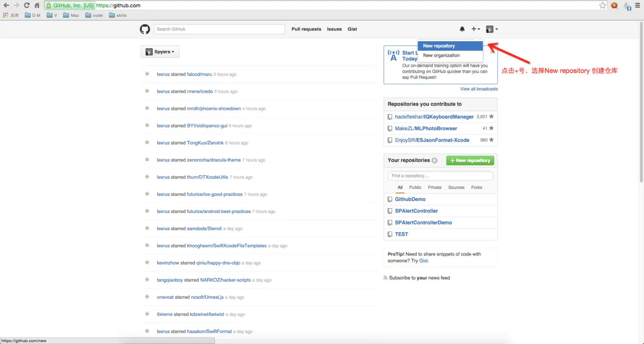This screenshot has width=644, height=344.
Task: Open the D M bookmarks folder
Action: pos(33,15)
